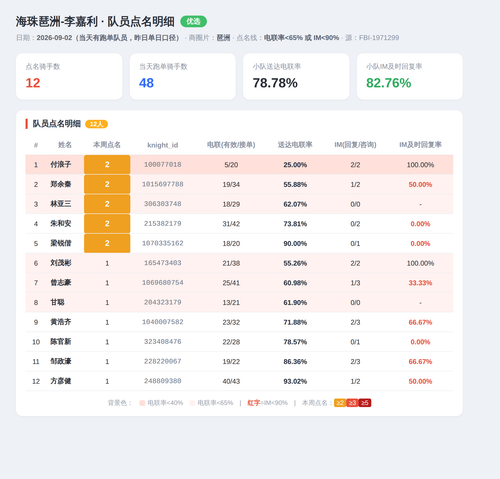
Task: Select the 78.57% delivery call rate
Action: click(295, 342)
